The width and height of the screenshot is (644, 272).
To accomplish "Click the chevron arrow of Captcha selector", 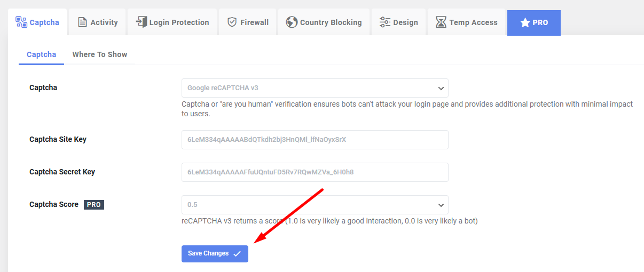I will tap(441, 88).
